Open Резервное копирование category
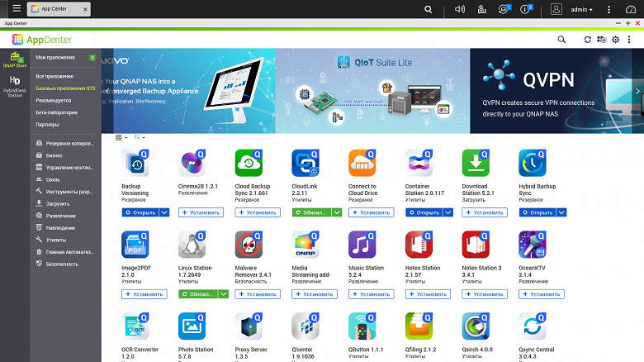644x362 pixels. (x=65, y=143)
